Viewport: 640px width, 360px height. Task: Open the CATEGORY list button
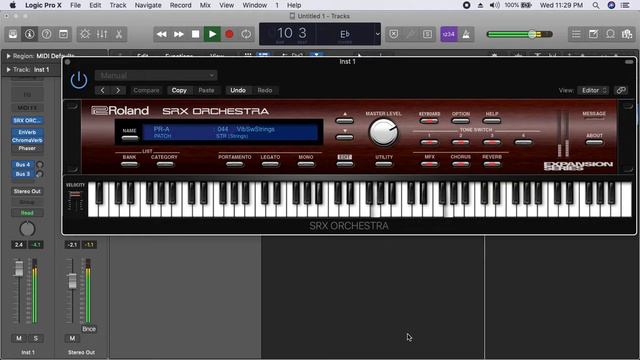[x=164, y=164]
